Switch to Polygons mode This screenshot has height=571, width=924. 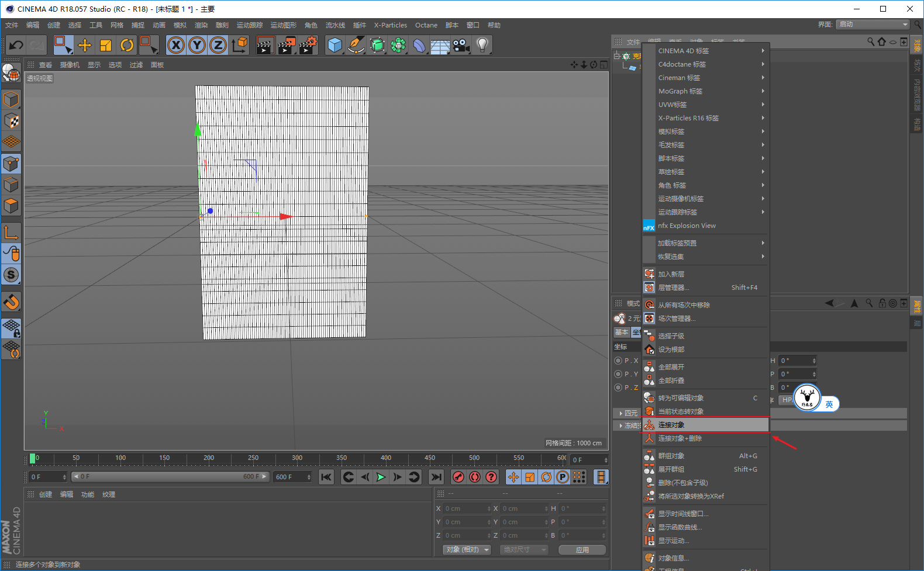pyautogui.click(x=11, y=206)
